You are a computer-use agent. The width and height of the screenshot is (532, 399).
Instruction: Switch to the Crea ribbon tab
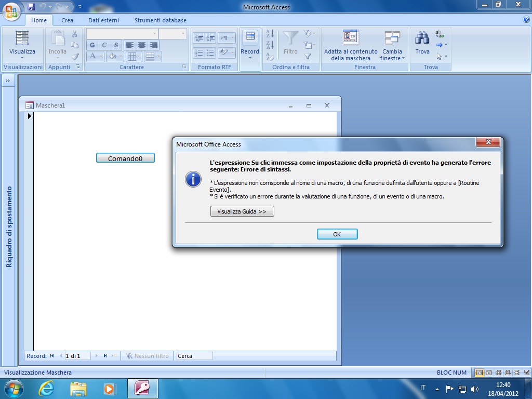[x=67, y=20]
